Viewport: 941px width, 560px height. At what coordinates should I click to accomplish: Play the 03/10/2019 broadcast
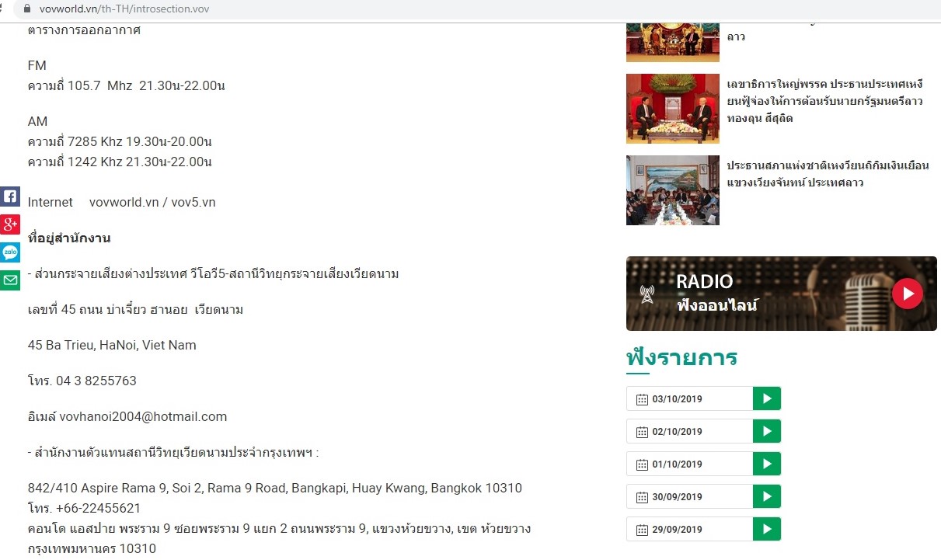pos(766,398)
